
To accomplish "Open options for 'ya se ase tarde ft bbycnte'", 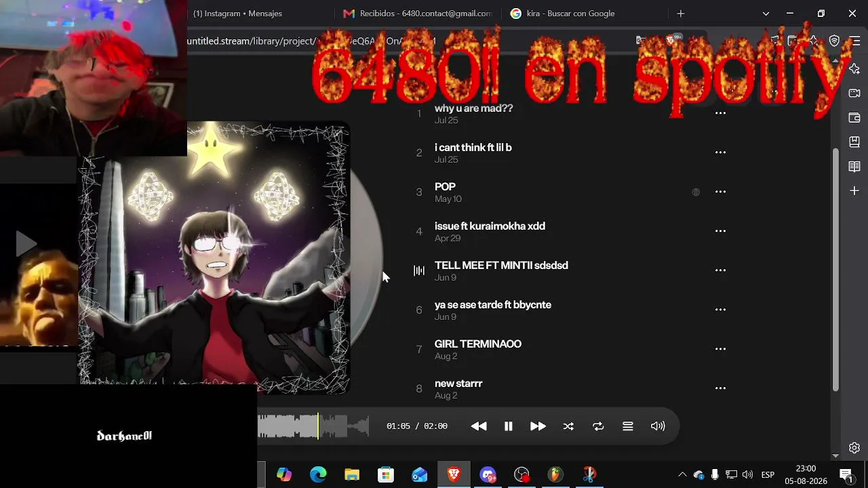I will coord(720,310).
